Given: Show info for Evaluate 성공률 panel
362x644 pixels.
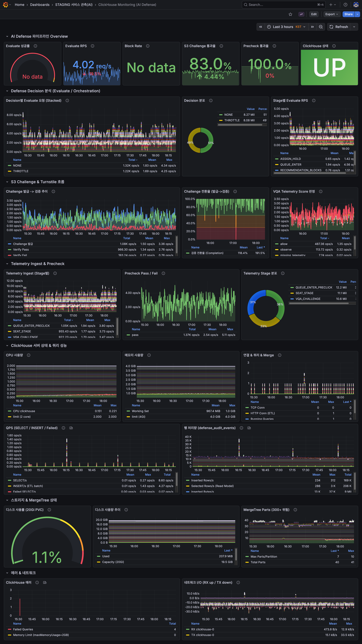Looking at the screenshot, I should 36,46.
